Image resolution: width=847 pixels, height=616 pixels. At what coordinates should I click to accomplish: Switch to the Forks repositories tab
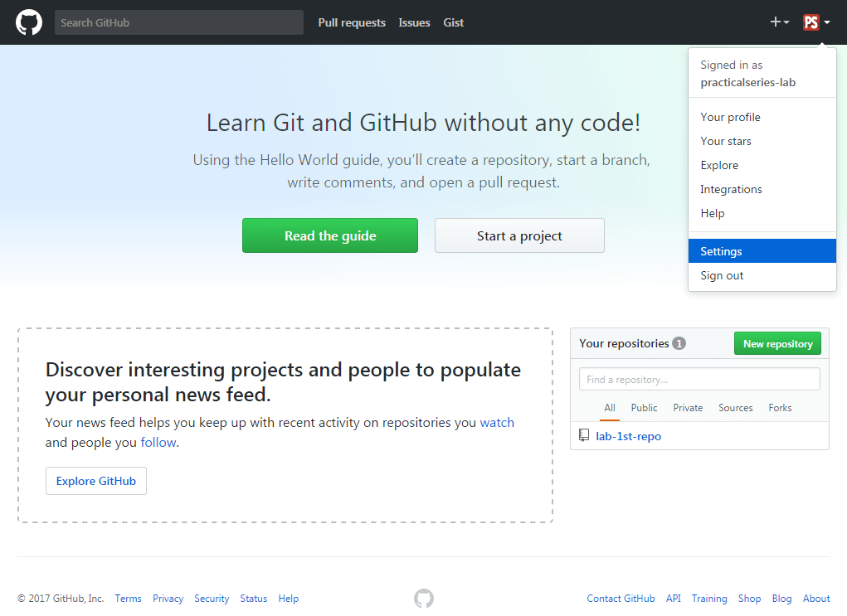(780, 408)
